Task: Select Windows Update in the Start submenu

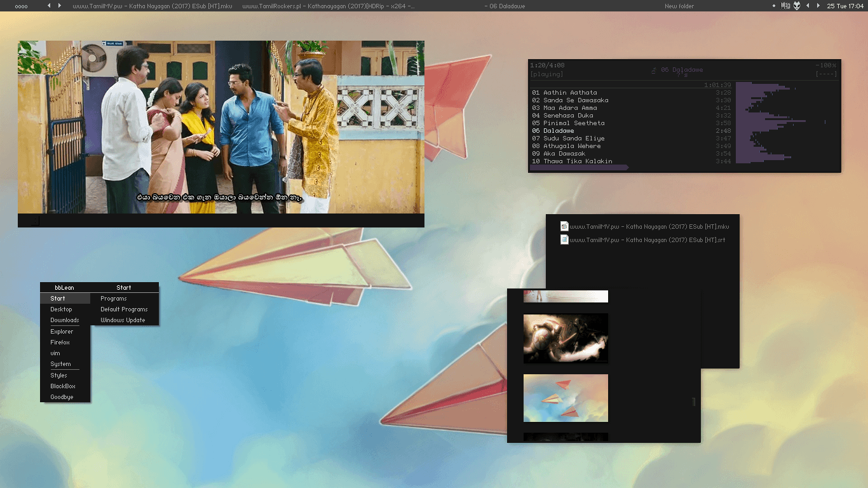Action: pos(124,320)
